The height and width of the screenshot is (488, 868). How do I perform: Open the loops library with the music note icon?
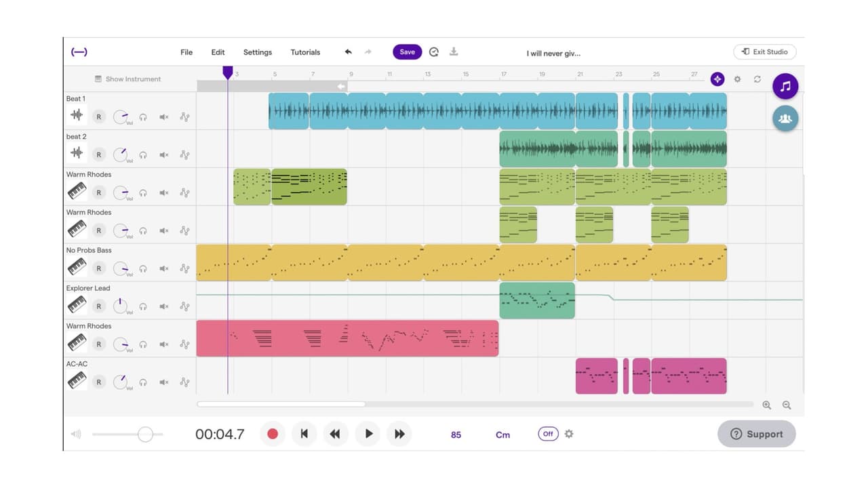coord(785,86)
